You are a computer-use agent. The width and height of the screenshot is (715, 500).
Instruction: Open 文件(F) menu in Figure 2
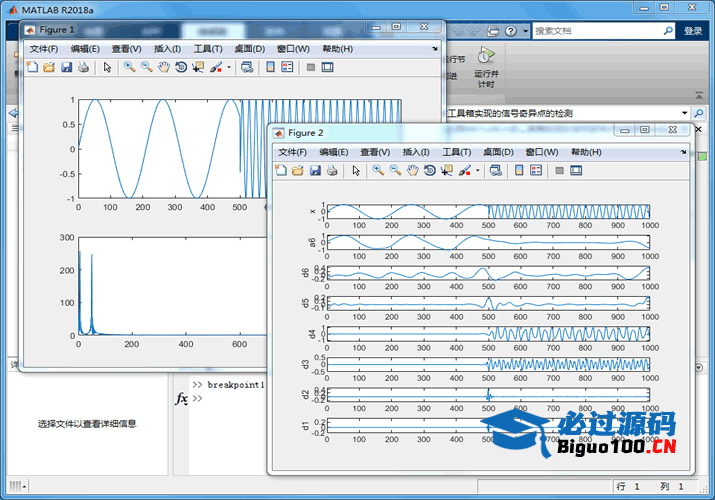pos(293,152)
